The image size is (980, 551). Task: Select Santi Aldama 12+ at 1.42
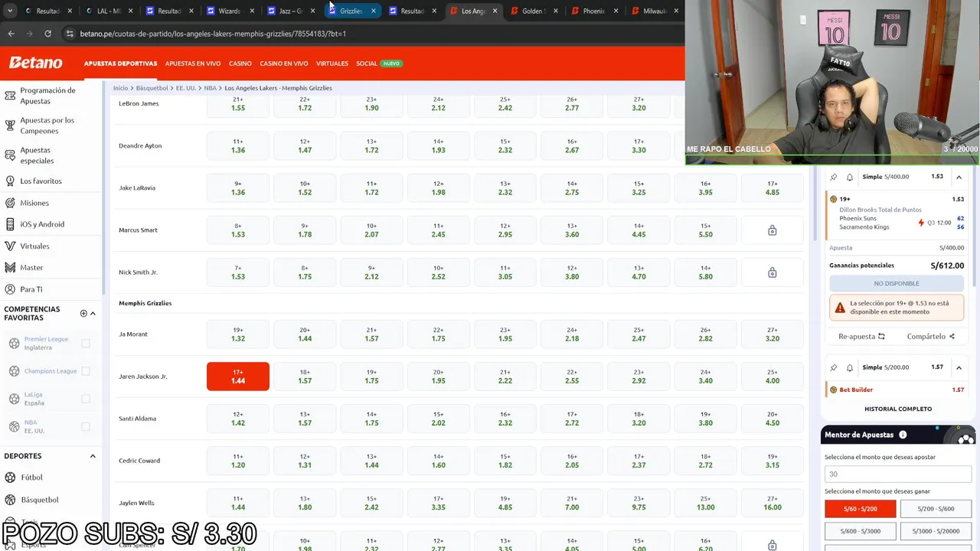238,419
